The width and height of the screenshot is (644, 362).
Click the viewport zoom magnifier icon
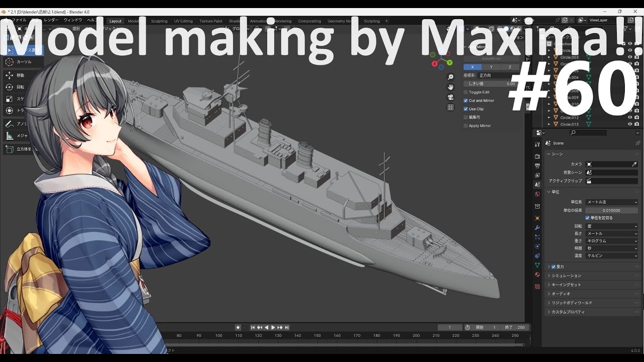point(451,77)
